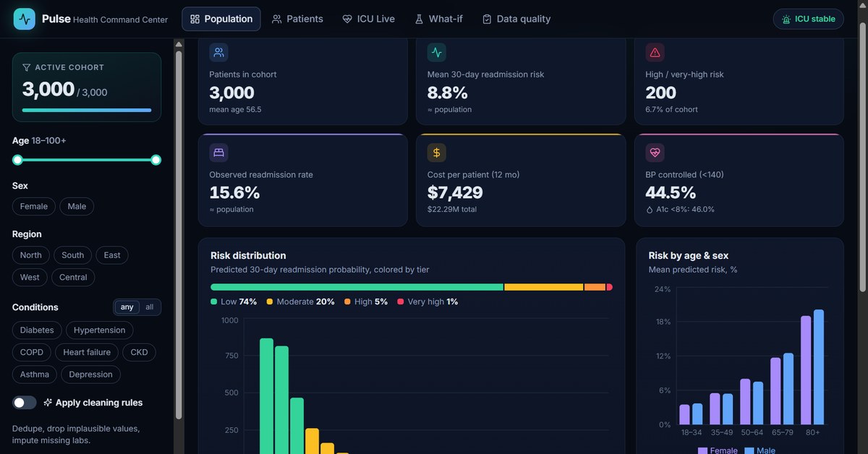Click the maximum age slider handle
This screenshot has width=868, height=454.
156,160
